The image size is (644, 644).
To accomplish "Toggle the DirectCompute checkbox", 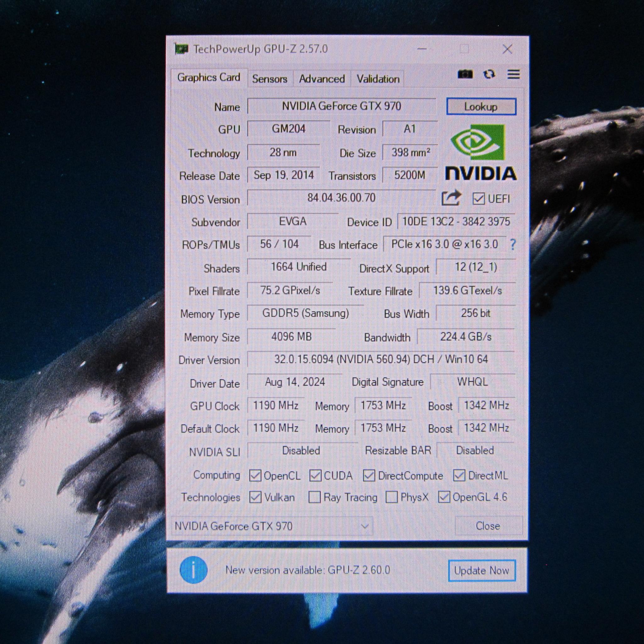I will coord(369,475).
